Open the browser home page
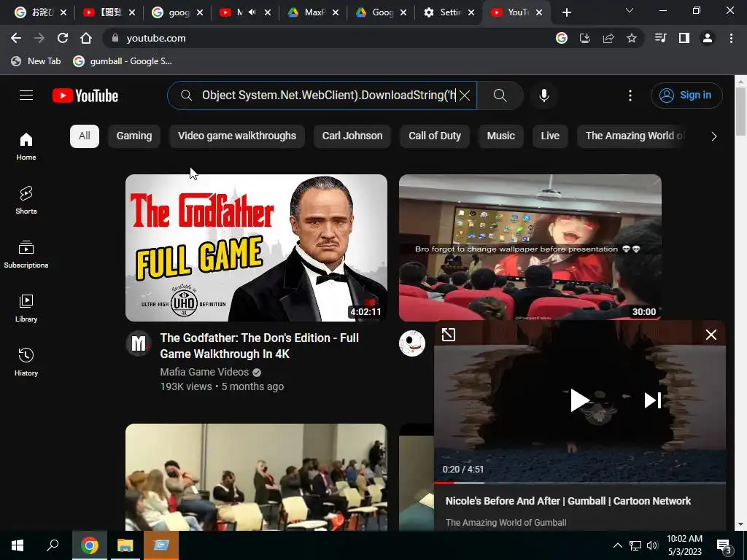This screenshot has width=747, height=560. (86, 38)
